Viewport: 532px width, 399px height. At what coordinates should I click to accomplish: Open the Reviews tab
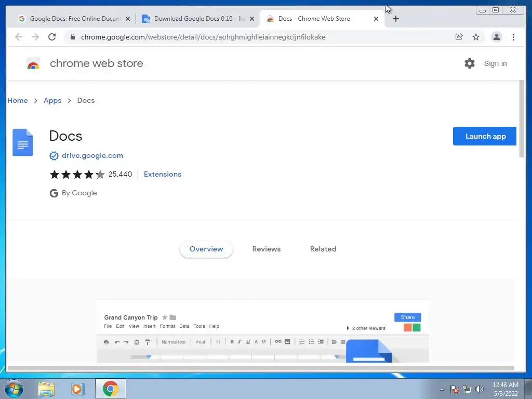[267, 249]
